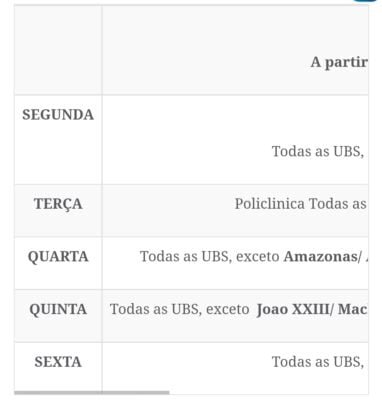Screen dimensions: 382x400
Task: Click 'Todas as UBS, exceto' in QUINTA row
Action: pos(180,309)
